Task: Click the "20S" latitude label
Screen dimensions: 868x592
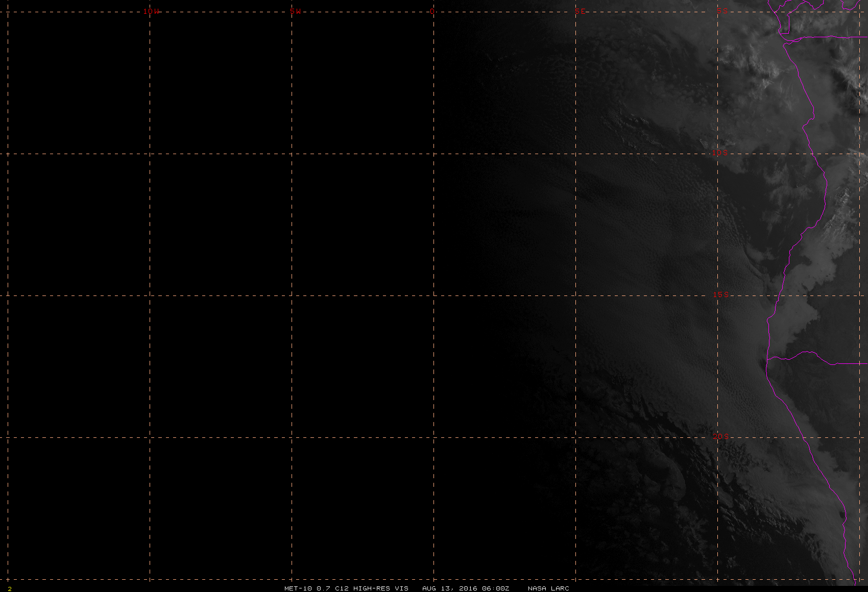Action: coord(721,436)
